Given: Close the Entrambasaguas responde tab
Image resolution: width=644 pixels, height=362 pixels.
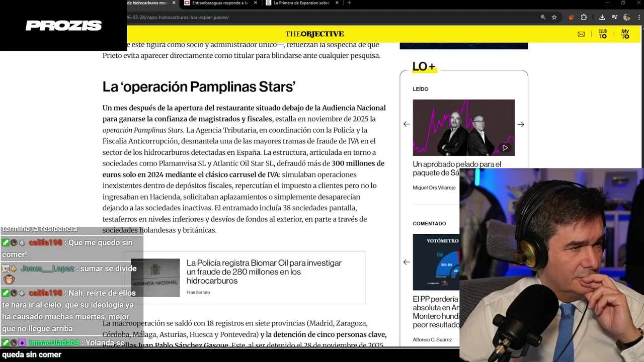Looking at the screenshot, I should click(256, 3).
